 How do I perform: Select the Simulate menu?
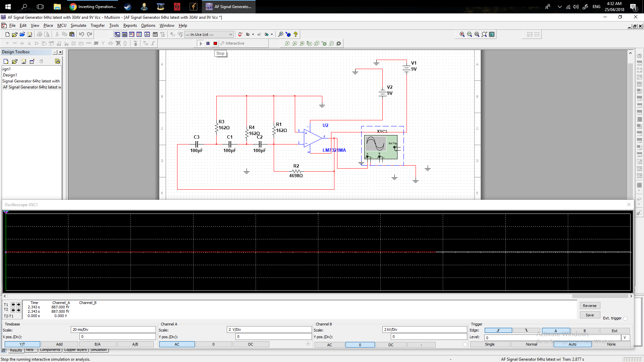[78, 25]
